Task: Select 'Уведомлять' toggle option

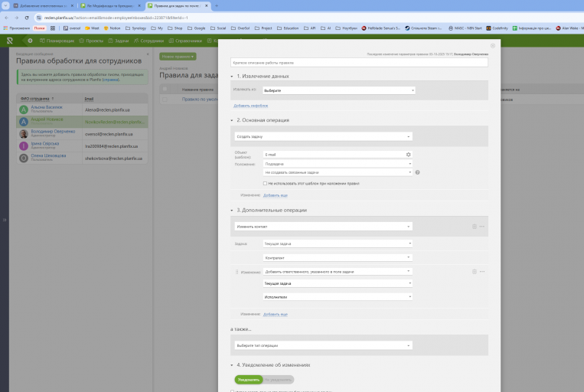Action: coord(249,379)
